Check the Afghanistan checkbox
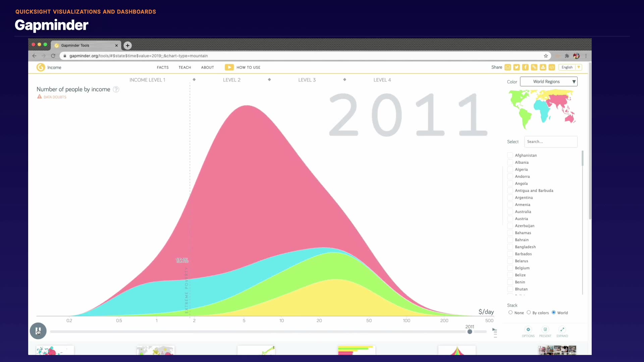The image size is (644, 362). [x=510, y=155]
